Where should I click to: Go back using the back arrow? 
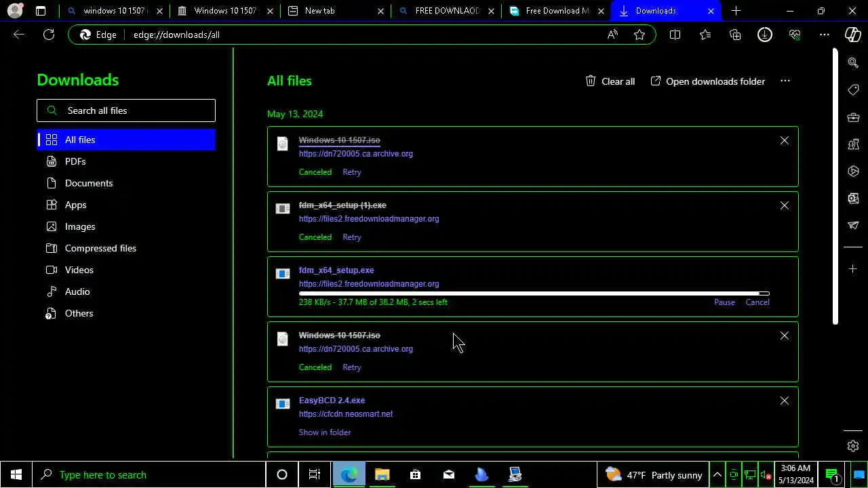tap(19, 35)
